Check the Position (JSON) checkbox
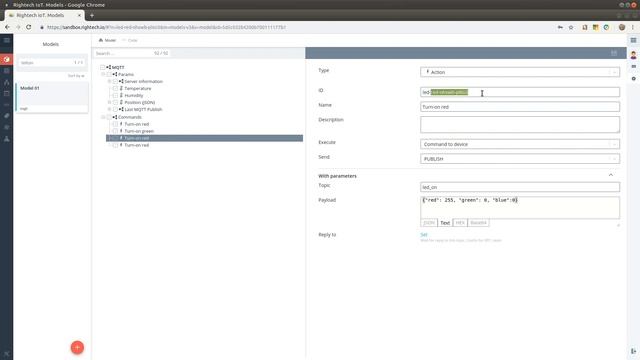Screen dimensions: 640x360 tap(115, 102)
